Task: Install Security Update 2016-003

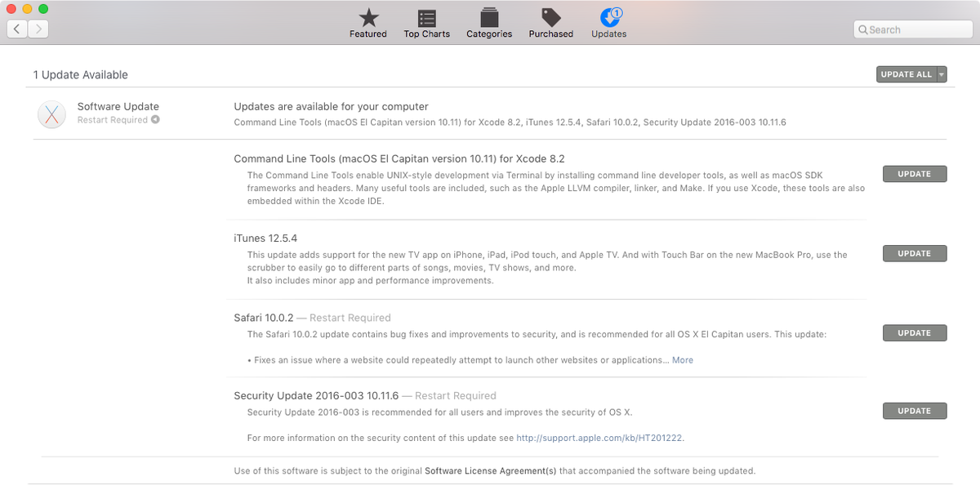Action: [x=915, y=410]
